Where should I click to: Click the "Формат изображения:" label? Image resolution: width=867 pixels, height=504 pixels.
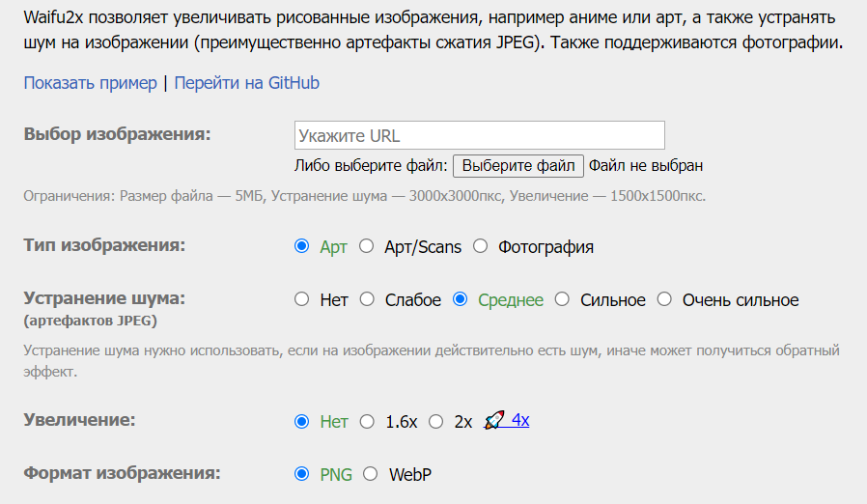(x=123, y=473)
